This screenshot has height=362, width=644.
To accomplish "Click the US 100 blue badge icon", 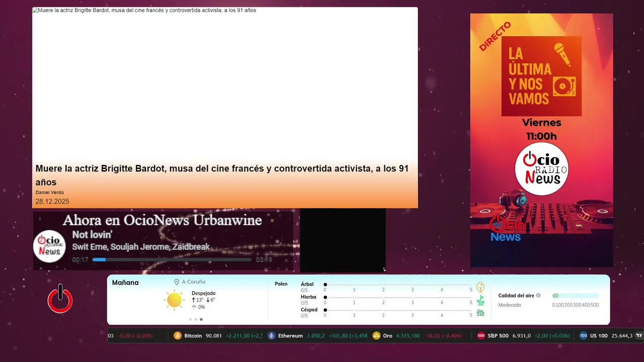I will tap(584, 336).
